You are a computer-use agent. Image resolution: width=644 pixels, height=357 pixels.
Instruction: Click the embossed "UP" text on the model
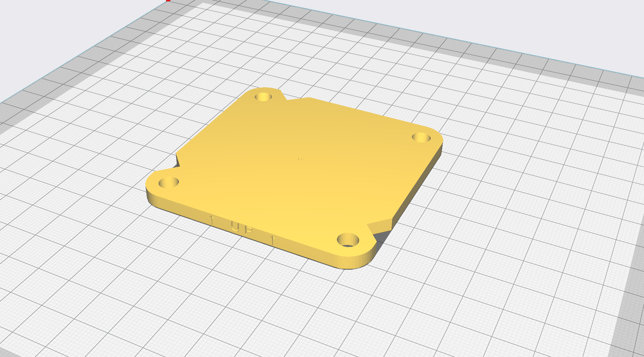point(242,228)
